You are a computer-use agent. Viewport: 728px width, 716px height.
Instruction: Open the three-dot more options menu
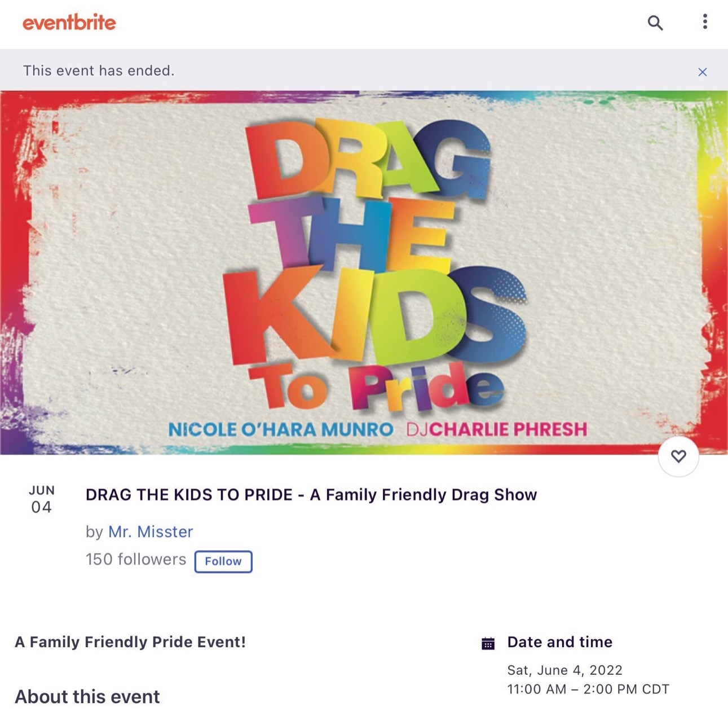point(704,22)
